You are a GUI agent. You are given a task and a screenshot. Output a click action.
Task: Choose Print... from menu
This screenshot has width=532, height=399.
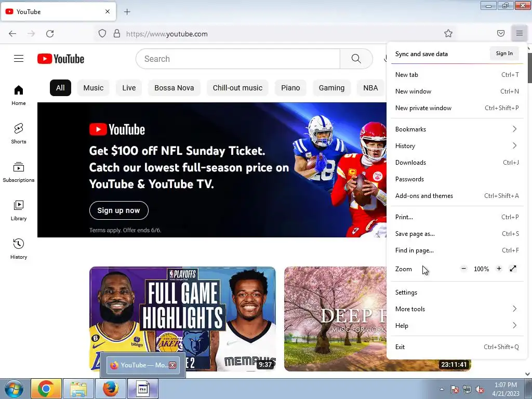pos(457,217)
